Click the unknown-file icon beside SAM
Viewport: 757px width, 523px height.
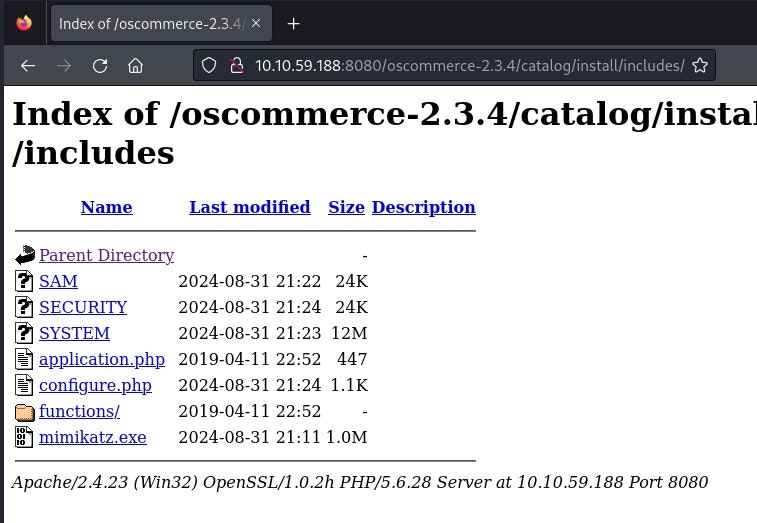(x=24, y=281)
